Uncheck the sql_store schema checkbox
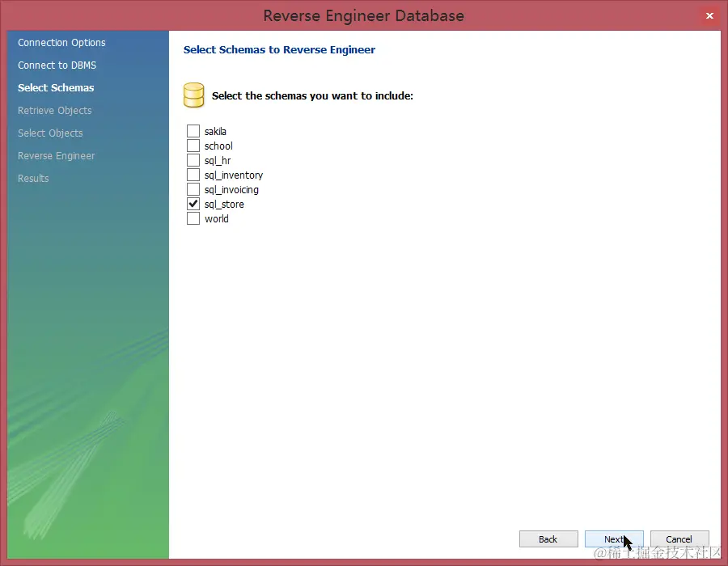Viewport: 728px width, 566px height. tap(193, 204)
